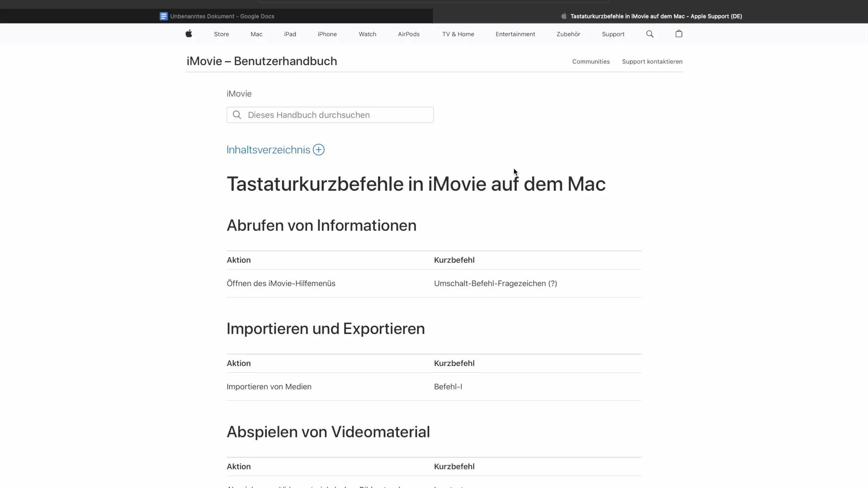Open the AirPods menu
868x488 pixels.
pos(409,34)
